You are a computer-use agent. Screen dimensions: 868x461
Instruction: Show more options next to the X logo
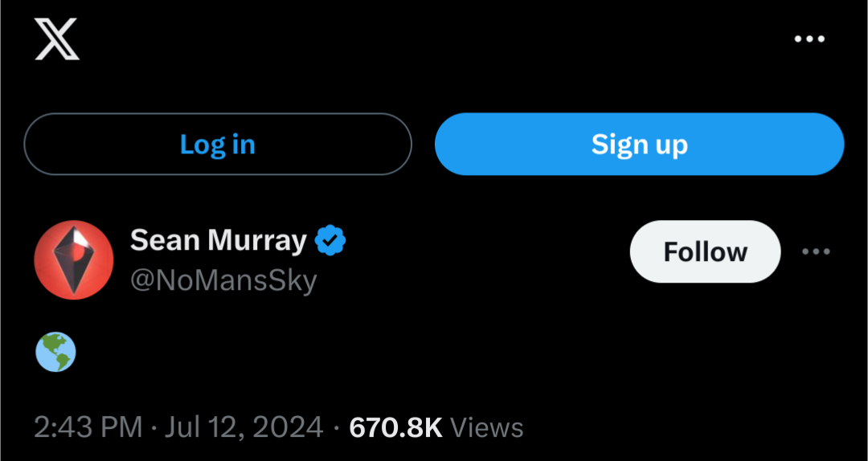(x=809, y=39)
